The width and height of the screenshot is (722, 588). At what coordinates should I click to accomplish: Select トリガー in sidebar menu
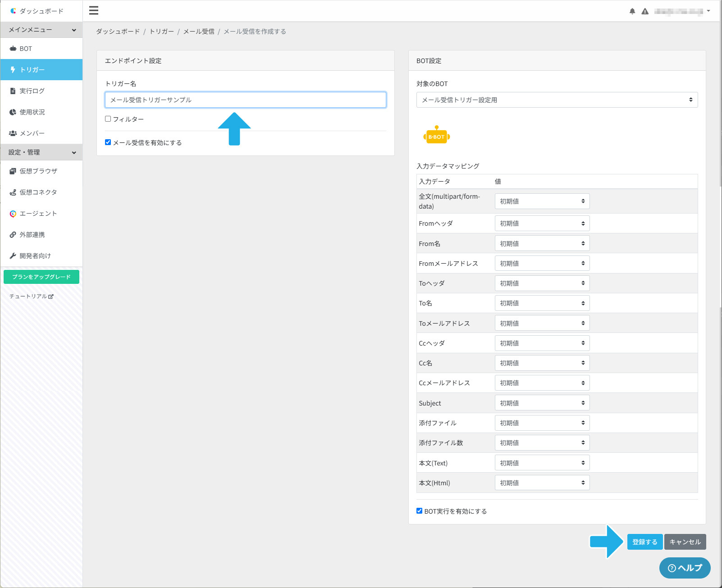41,70
